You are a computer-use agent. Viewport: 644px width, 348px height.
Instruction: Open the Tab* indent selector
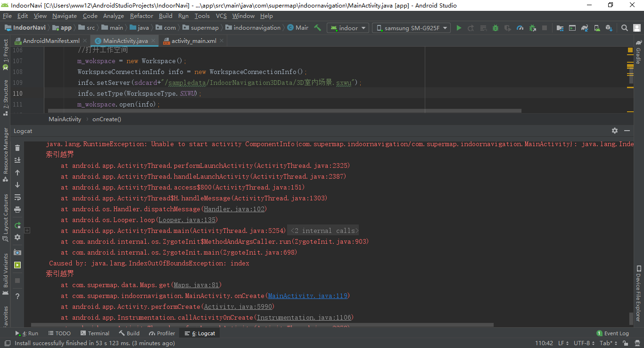pyautogui.click(x=608, y=343)
